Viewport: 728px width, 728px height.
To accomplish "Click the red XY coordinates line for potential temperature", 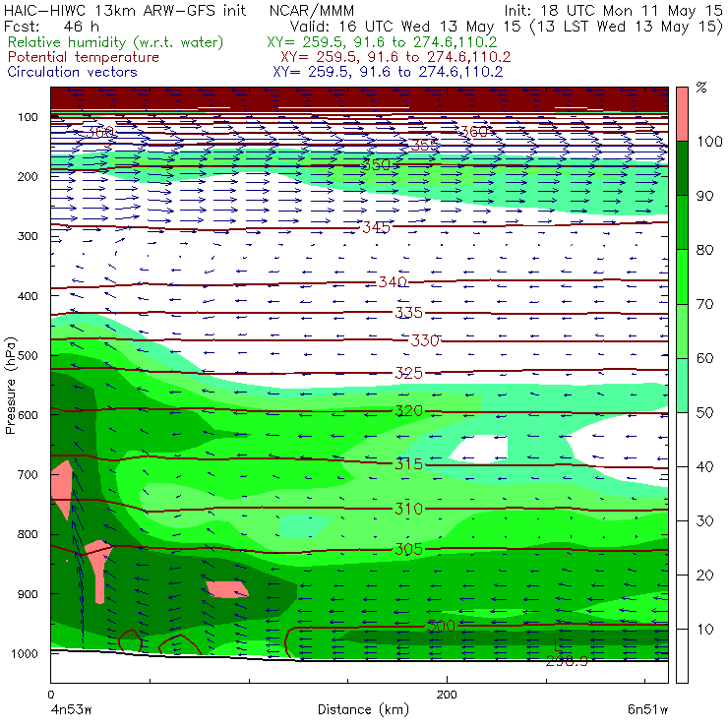I will click(x=395, y=57).
